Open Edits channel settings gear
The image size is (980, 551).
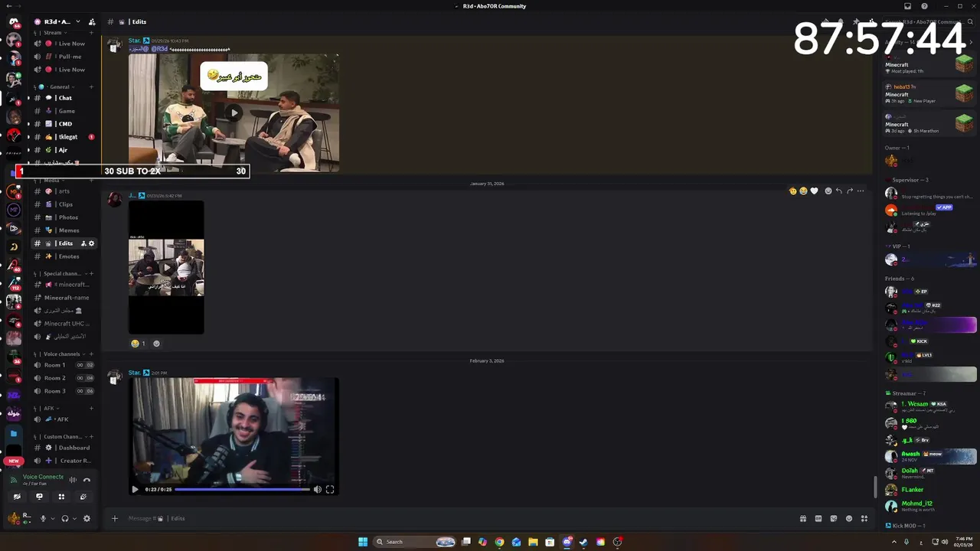point(92,243)
